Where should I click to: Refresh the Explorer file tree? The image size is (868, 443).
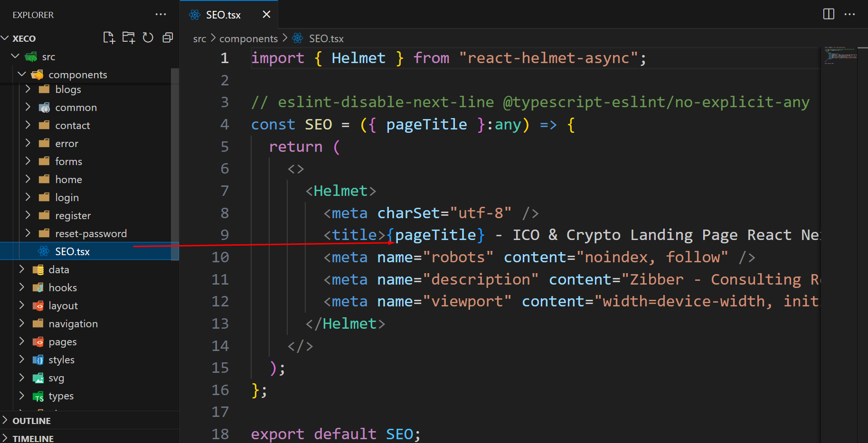point(148,38)
